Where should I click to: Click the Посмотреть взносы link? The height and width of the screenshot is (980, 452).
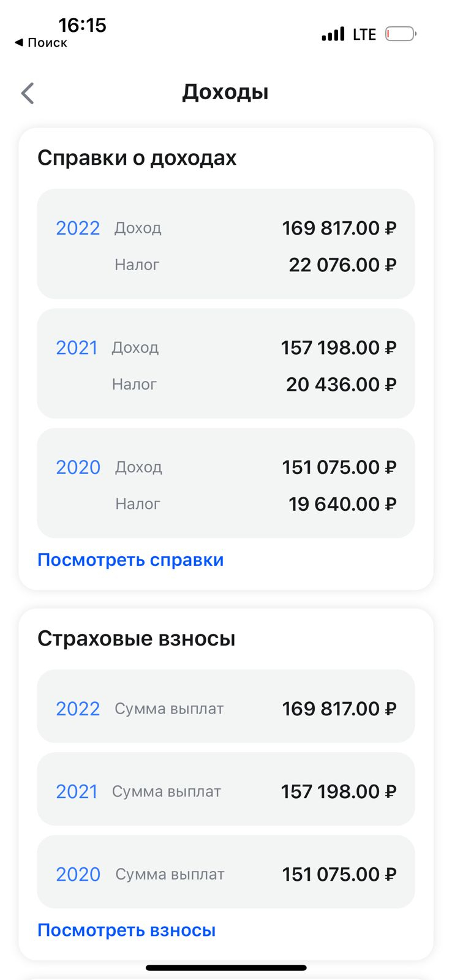[x=127, y=930]
